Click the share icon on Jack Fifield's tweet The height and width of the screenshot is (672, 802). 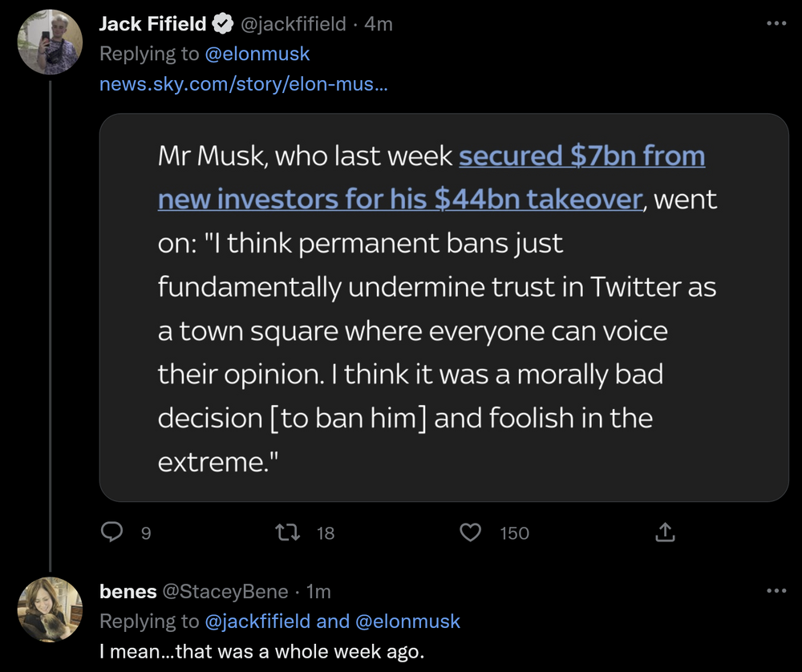point(665,532)
